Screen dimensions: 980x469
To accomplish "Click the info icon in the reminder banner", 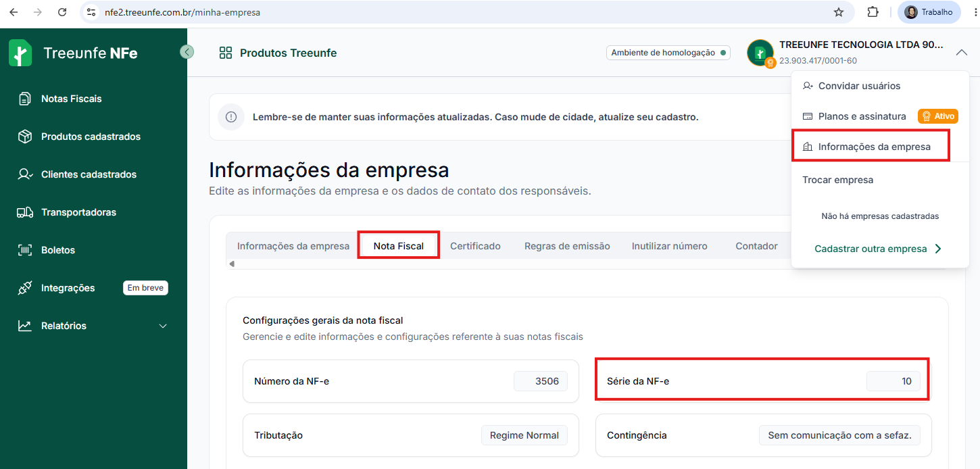I will [x=231, y=117].
